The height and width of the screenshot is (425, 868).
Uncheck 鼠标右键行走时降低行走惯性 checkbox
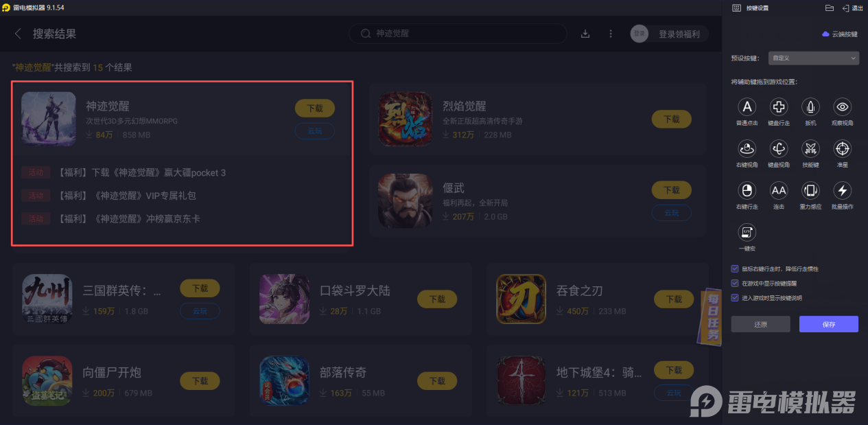click(x=735, y=268)
